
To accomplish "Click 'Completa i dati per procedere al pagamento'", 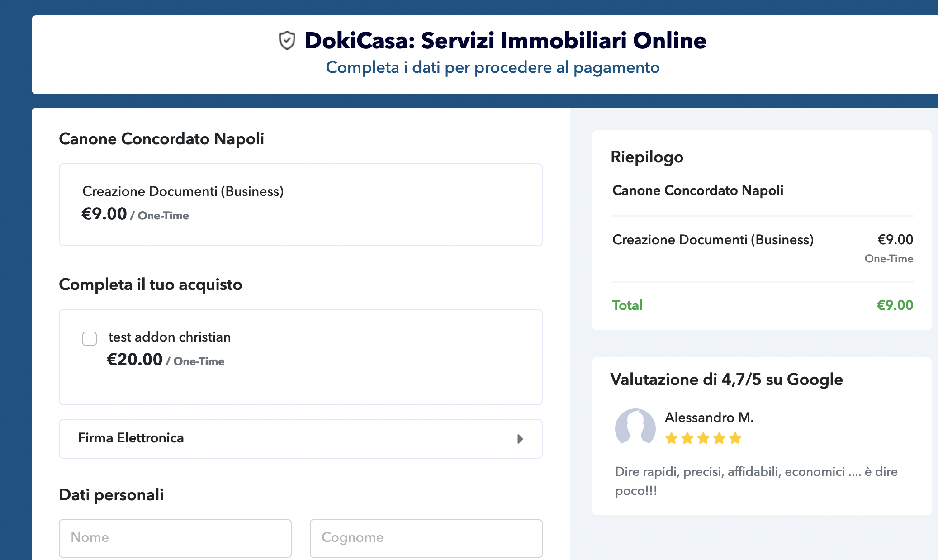I will [x=493, y=67].
